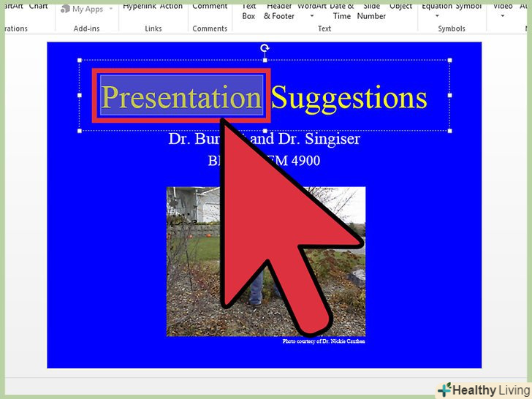The image size is (532, 399).
Task: Open the Symbol command in the Symbols group
Action: (469, 6)
